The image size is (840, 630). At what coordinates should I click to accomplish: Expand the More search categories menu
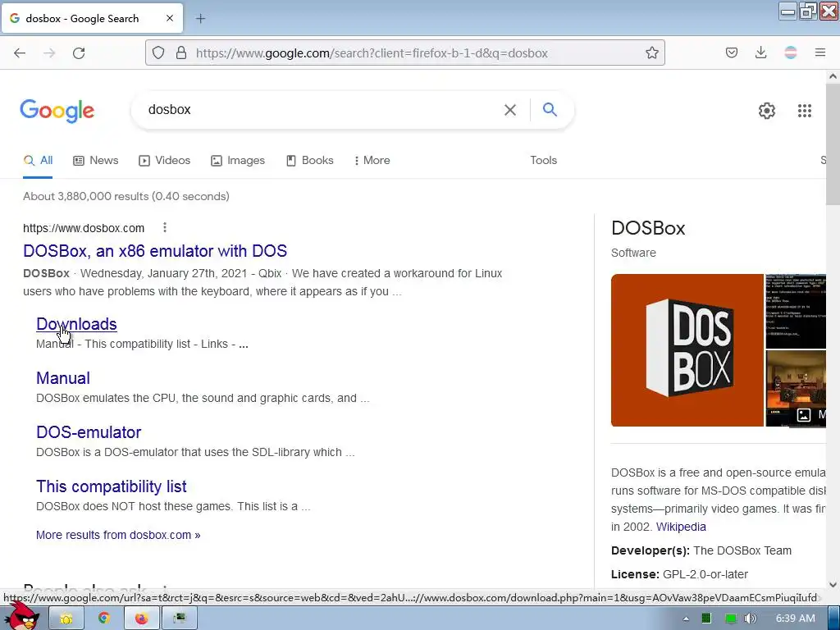(x=372, y=160)
